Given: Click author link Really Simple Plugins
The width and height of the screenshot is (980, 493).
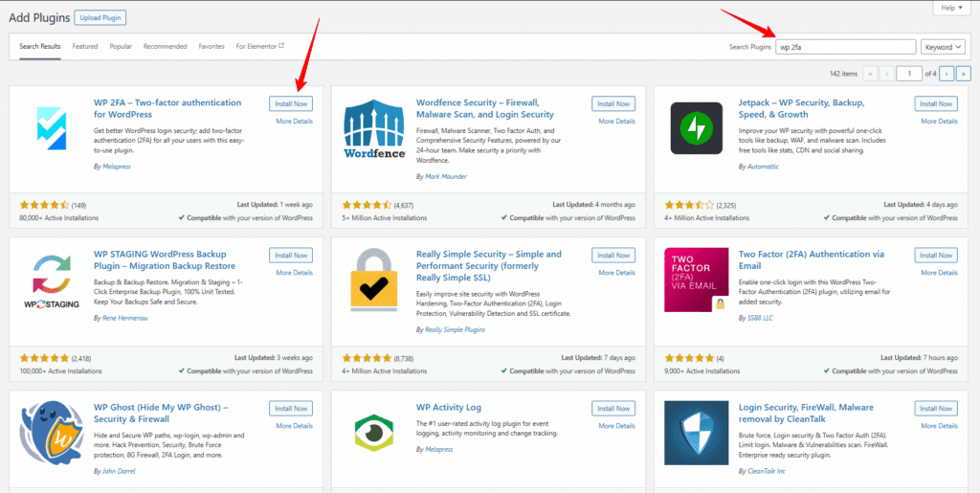Looking at the screenshot, I should tap(455, 329).
